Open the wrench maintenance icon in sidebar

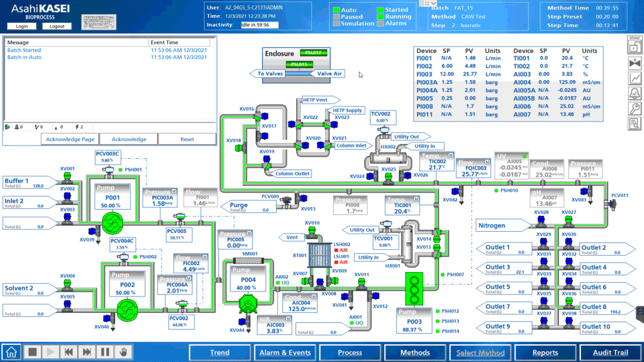click(635, 108)
